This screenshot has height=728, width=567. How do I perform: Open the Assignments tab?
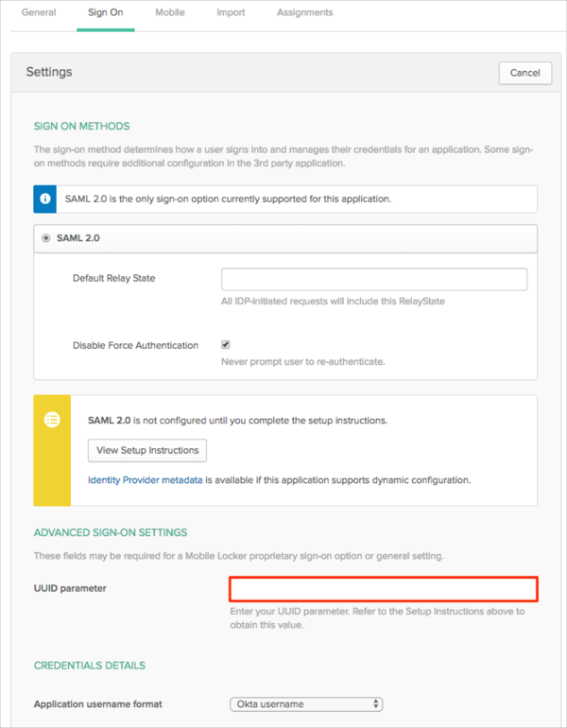point(304,13)
